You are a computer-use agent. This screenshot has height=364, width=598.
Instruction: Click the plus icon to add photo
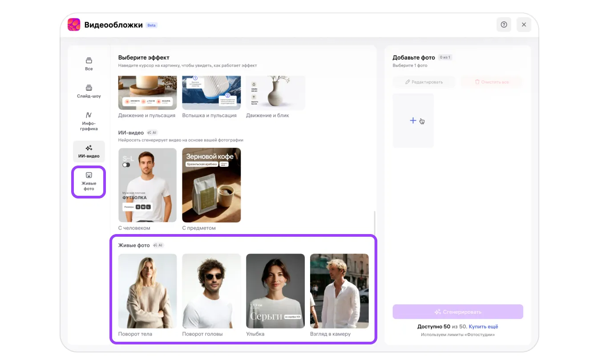(413, 121)
